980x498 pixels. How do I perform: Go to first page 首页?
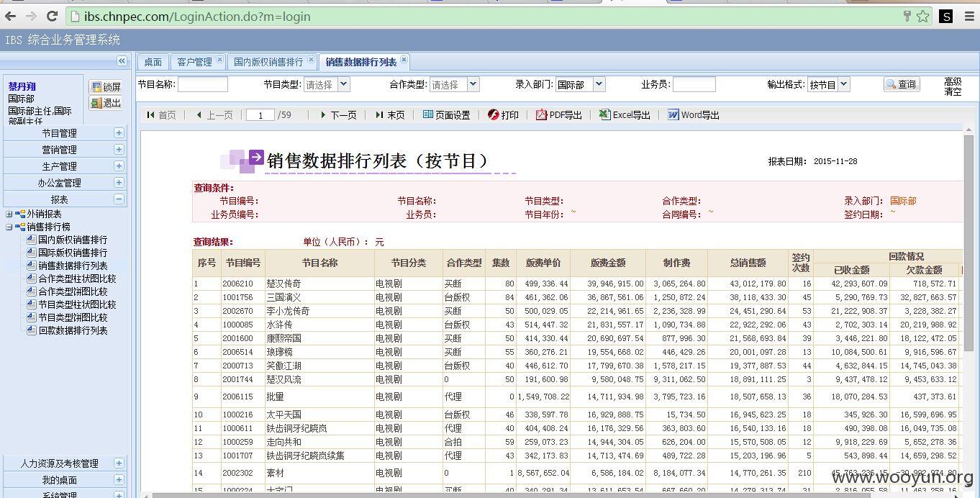161,115
